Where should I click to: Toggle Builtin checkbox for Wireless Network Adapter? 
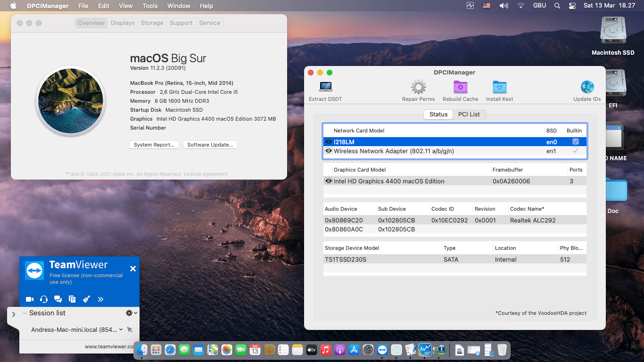tap(576, 151)
